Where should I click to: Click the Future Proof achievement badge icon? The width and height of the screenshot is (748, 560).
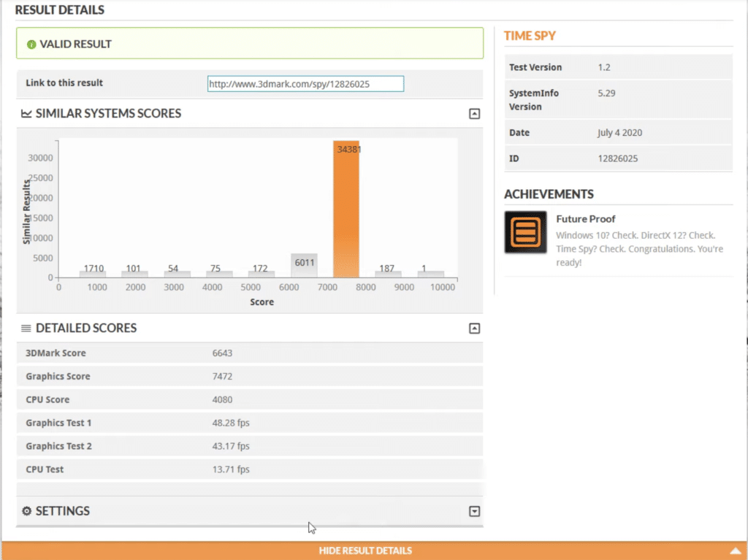(x=525, y=232)
